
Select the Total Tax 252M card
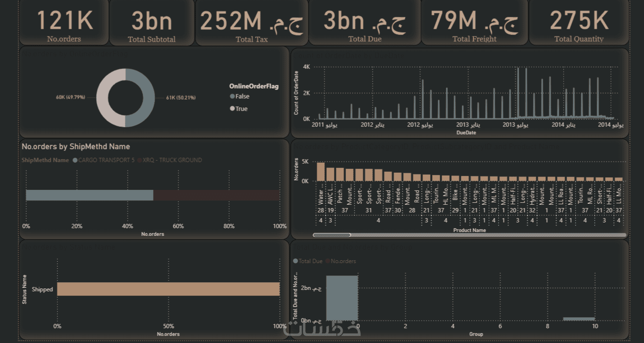pyautogui.click(x=252, y=22)
